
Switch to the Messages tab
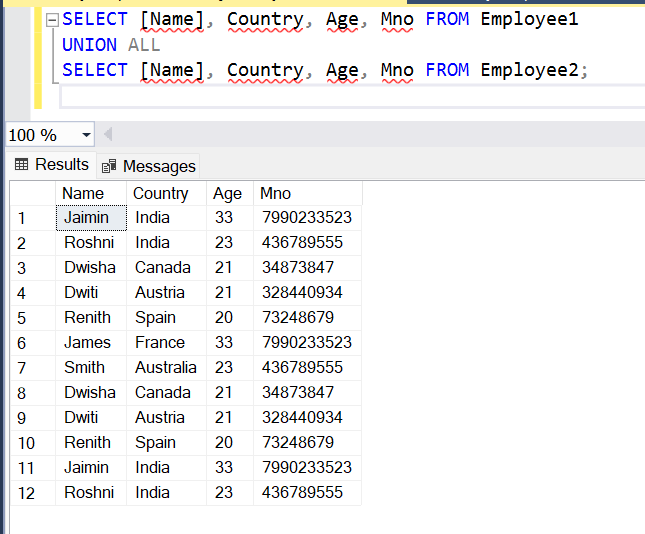click(x=148, y=166)
